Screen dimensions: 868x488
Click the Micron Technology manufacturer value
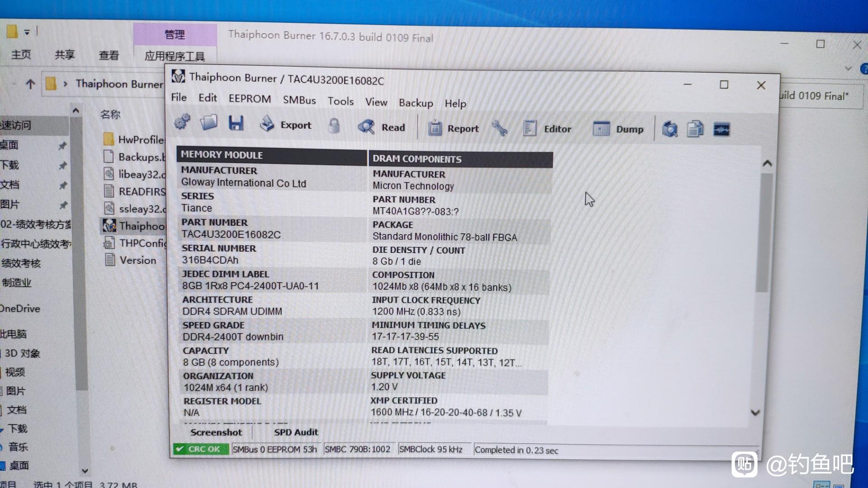tap(413, 186)
